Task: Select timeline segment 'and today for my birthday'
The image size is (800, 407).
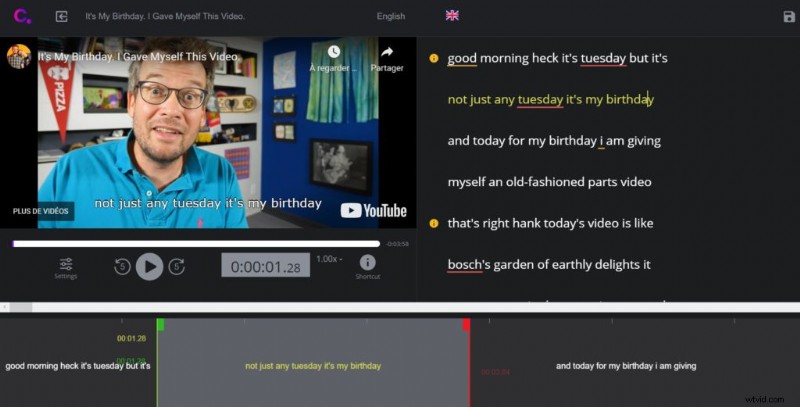Action: 626,366
